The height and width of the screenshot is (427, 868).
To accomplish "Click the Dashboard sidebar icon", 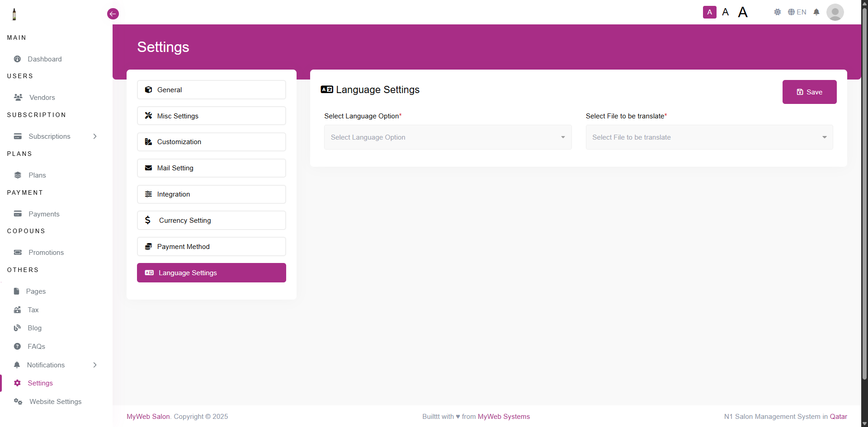I will pos(18,59).
